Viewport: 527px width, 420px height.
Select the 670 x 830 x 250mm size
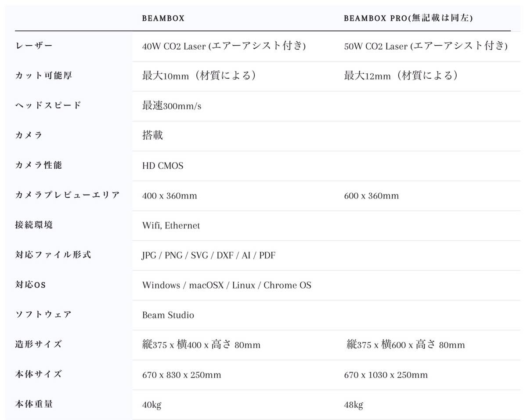click(x=182, y=375)
